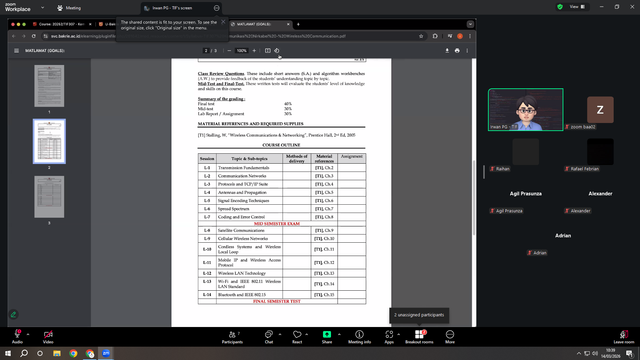Open the Chat panel

[x=269, y=337]
